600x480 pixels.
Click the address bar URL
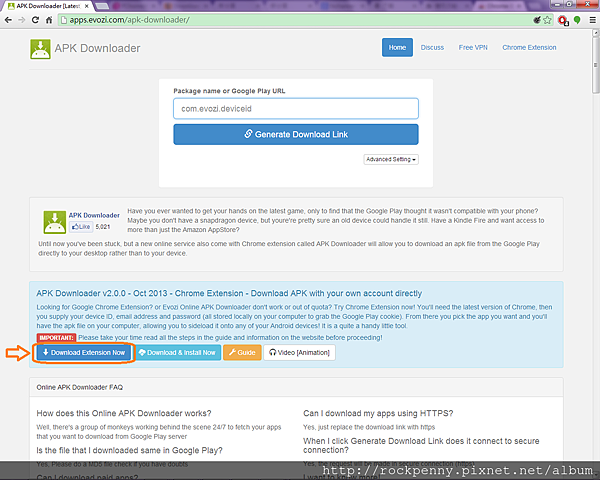point(129,20)
